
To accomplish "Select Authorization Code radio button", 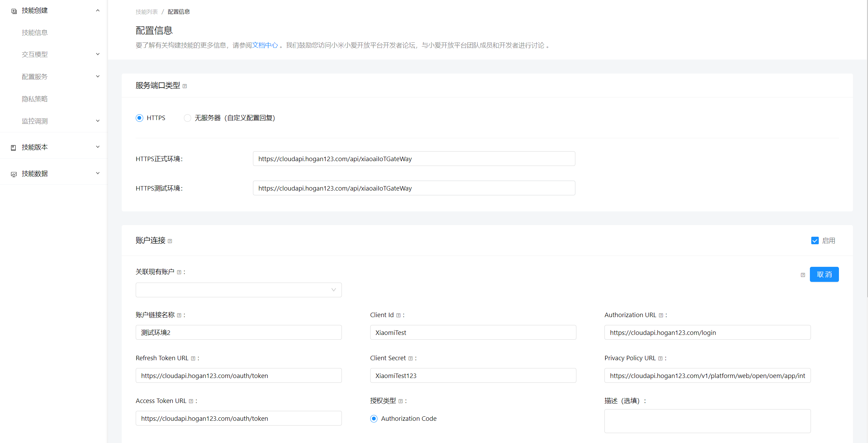I will pyautogui.click(x=374, y=419).
